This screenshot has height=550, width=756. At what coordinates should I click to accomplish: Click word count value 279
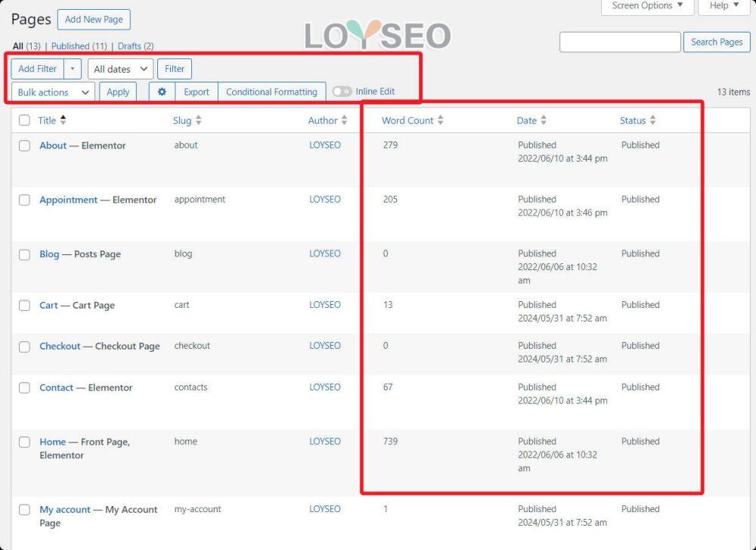point(391,144)
